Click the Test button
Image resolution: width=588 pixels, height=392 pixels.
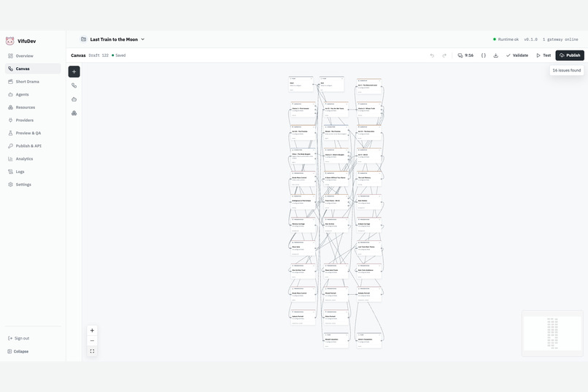[x=543, y=55]
